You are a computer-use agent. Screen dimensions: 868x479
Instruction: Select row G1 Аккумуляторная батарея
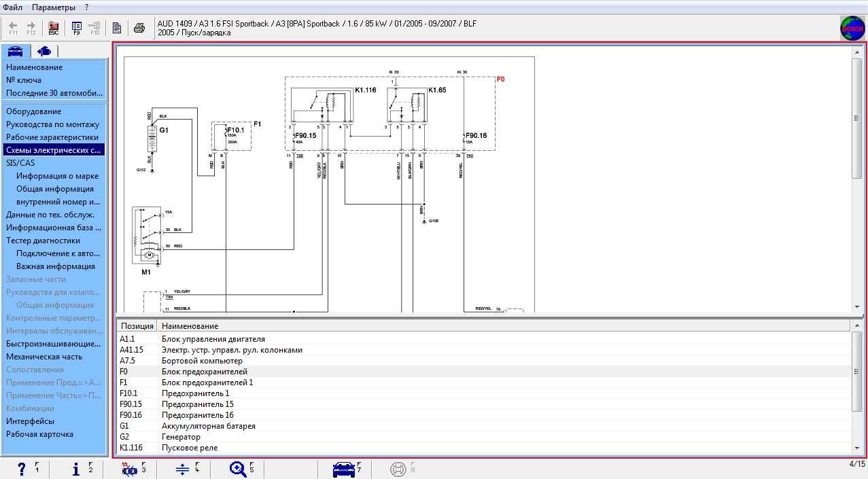(x=484, y=426)
